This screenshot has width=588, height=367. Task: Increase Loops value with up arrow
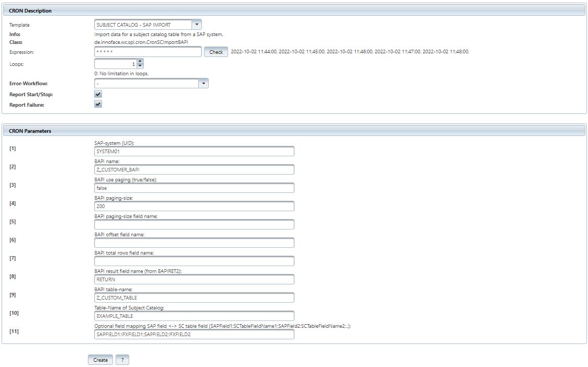[x=140, y=61]
